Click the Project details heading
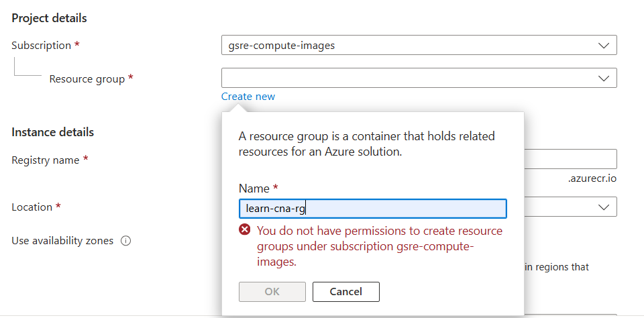The height and width of the screenshot is (318, 644). tap(49, 18)
